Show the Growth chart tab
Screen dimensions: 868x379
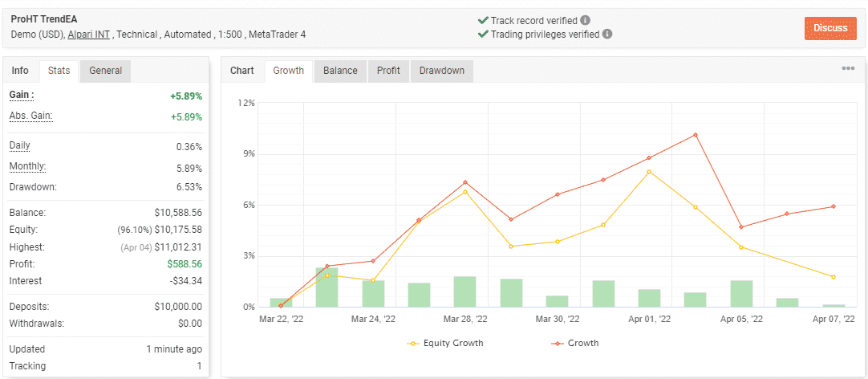coord(289,71)
